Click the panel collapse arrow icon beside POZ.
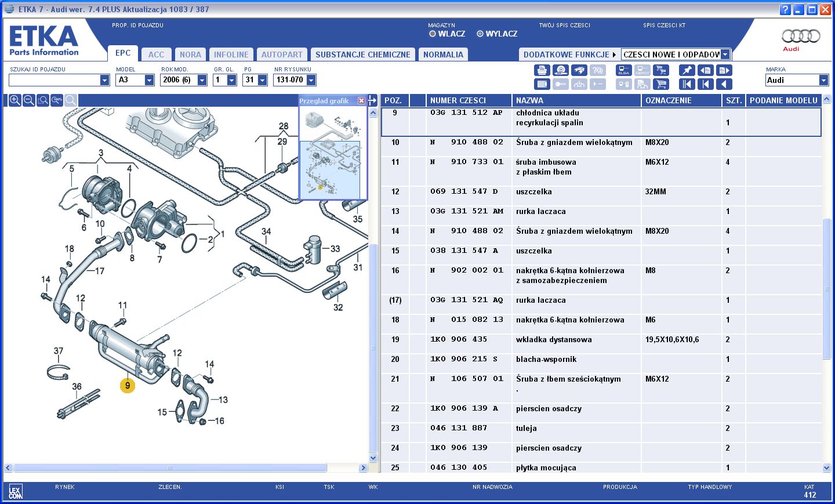Image resolution: width=835 pixels, height=504 pixels. (373, 100)
